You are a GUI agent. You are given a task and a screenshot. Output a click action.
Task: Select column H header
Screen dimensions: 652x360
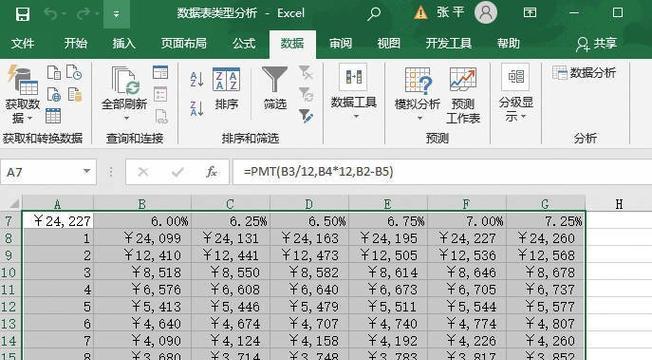pos(619,204)
